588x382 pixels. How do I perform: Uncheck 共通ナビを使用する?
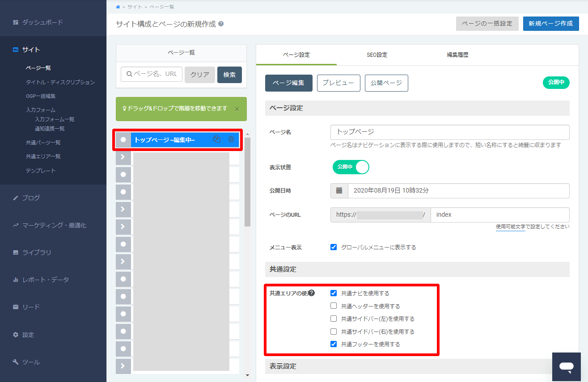point(334,294)
